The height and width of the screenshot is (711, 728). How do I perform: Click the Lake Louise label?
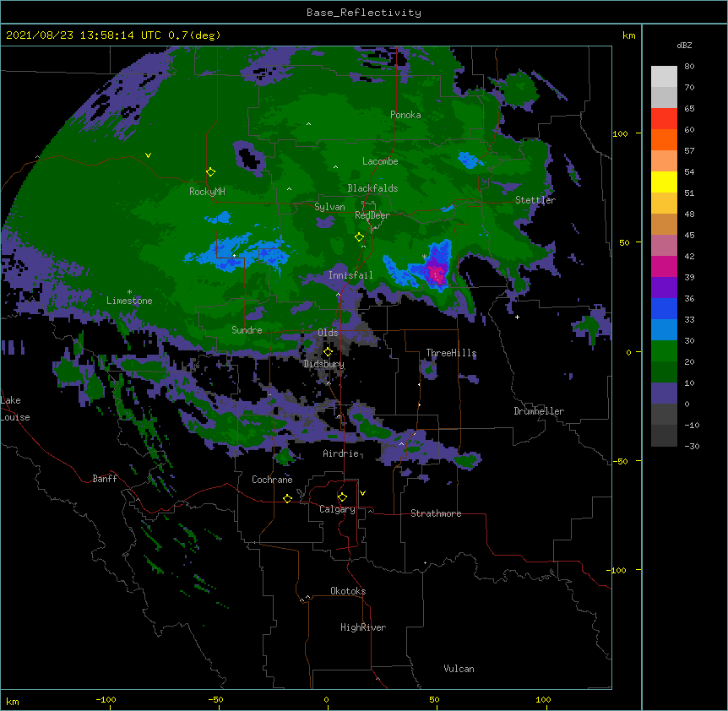pyautogui.click(x=15, y=409)
